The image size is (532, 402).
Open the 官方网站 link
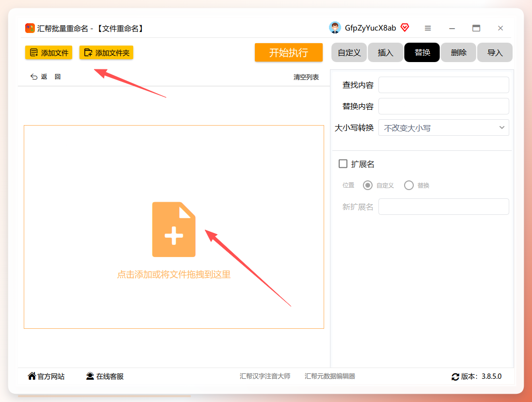pos(46,376)
